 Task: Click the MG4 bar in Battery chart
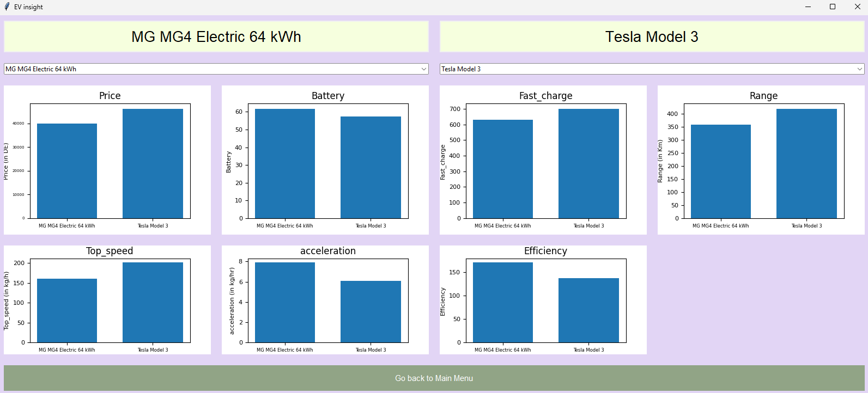coord(285,163)
